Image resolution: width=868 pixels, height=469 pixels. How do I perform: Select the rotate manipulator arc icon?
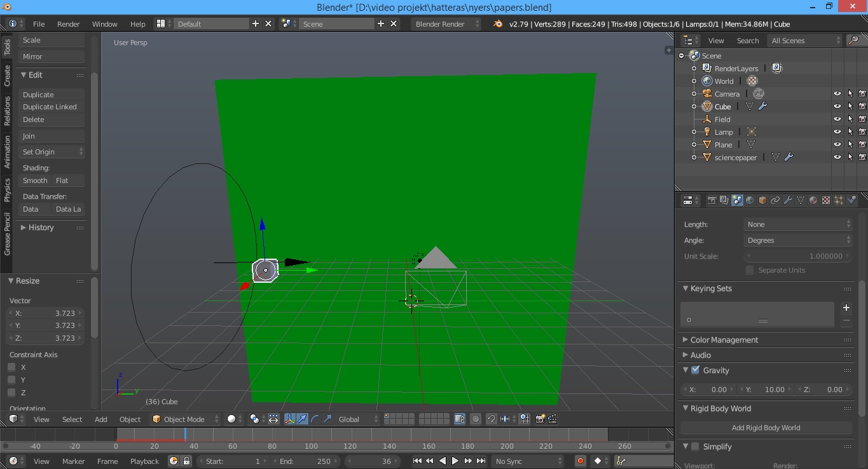tap(315, 419)
